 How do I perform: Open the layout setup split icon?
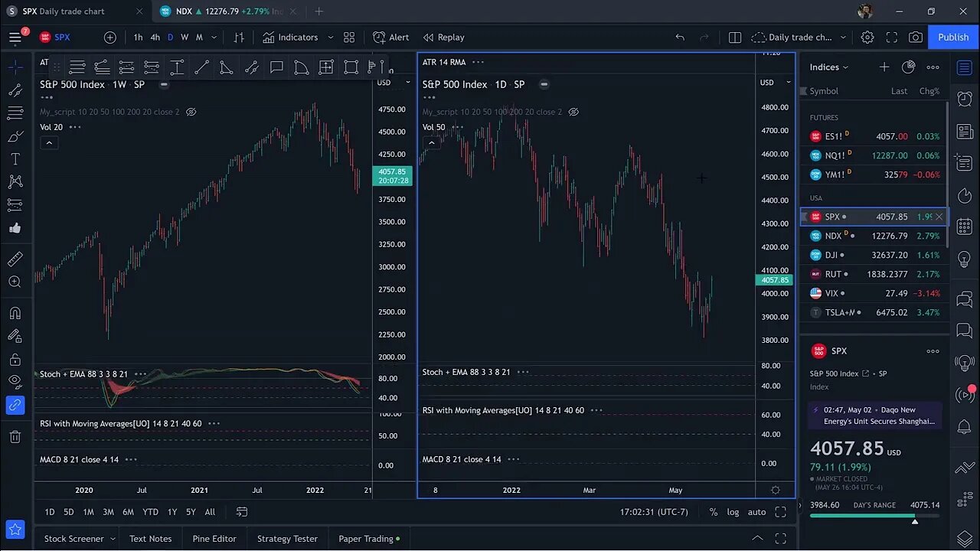pyautogui.click(x=735, y=37)
